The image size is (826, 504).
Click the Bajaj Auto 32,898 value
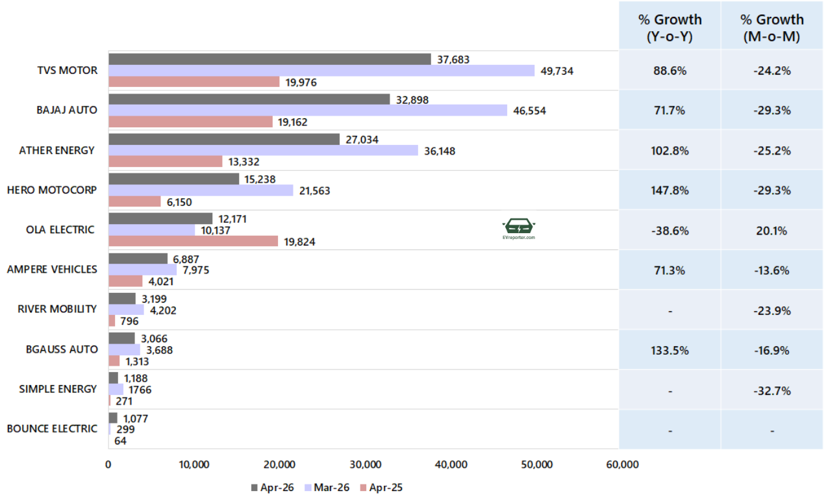pos(412,99)
